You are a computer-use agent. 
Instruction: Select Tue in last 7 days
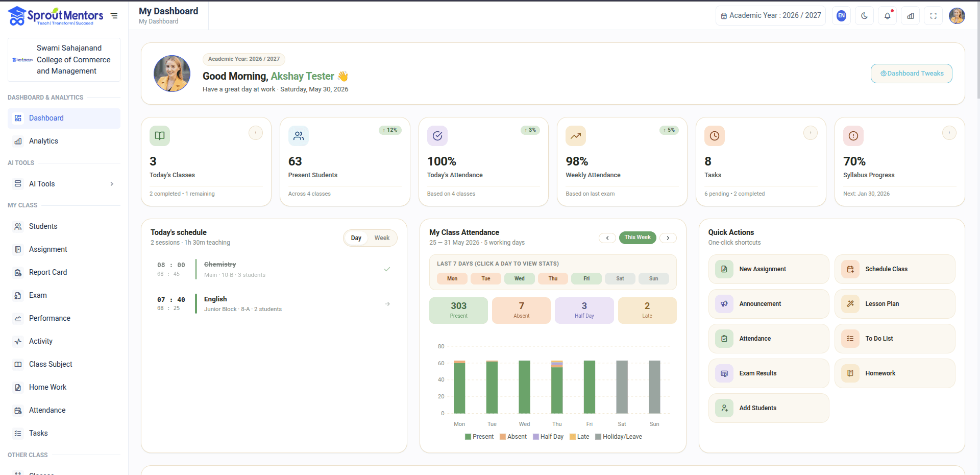pyautogui.click(x=486, y=279)
